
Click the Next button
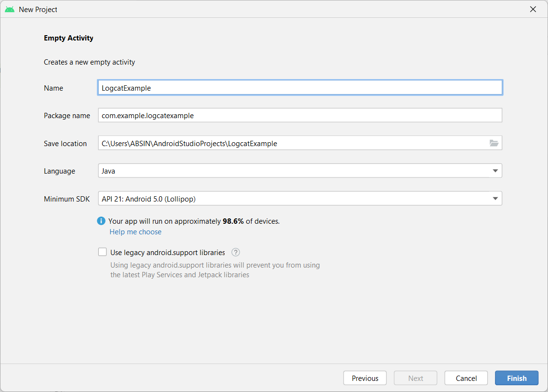point(415,378)
